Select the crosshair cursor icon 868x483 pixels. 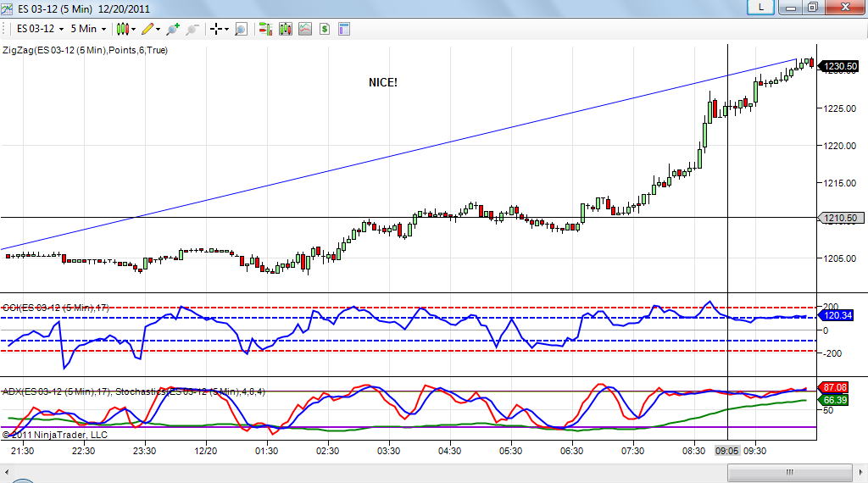coord(216,29)
